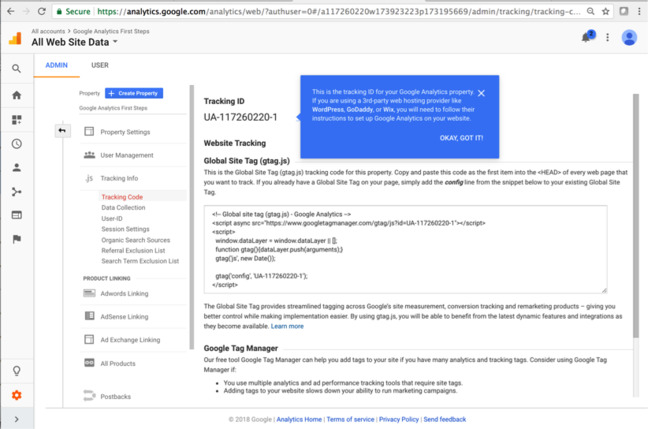648x429 pixels.
Task: Expand the left navigation with bottom chevron
Action: pos(16,420)
